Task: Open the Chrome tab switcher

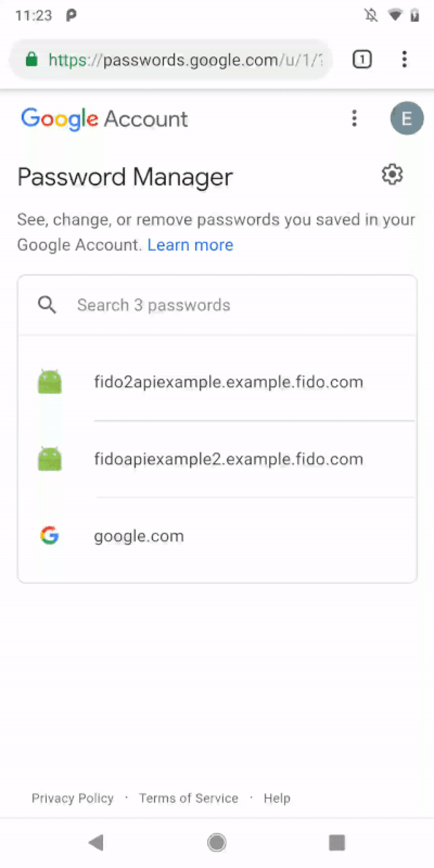Action: [x=362, y=59]
